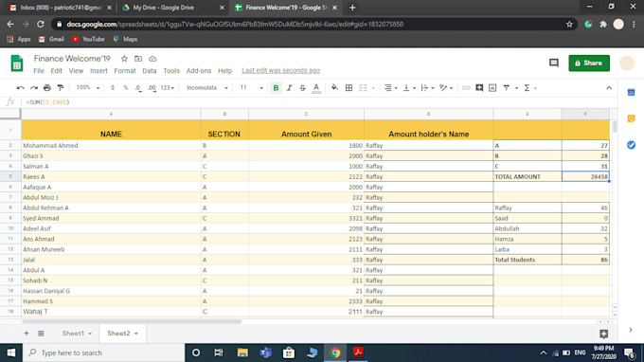The height and width of the screenshot is (362, 644).
Task: Click the Explore button at bottom right
Action: (x=604, y=334)
